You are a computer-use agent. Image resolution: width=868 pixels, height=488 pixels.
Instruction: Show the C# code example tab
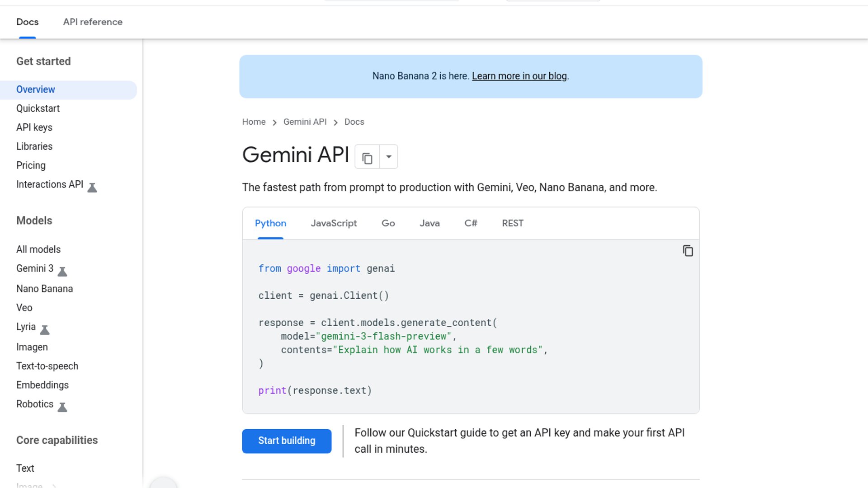(471, 223)
